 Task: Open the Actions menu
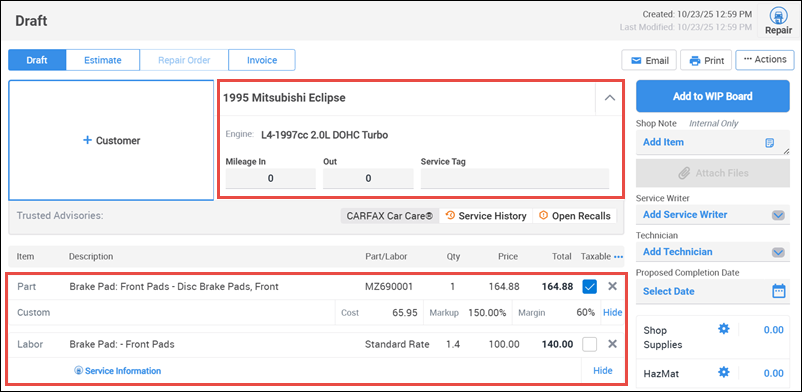pyautogui.click(x=765, y=59)
